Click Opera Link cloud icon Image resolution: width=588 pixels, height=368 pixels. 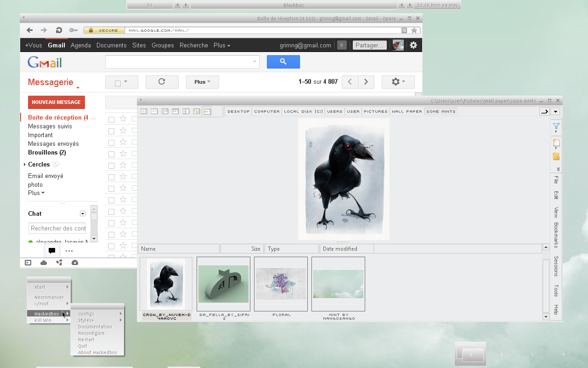[44, 263]
